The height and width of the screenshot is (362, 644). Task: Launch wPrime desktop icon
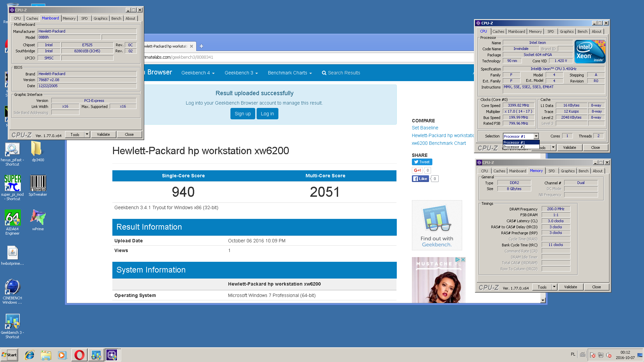(x=38, y=220)
